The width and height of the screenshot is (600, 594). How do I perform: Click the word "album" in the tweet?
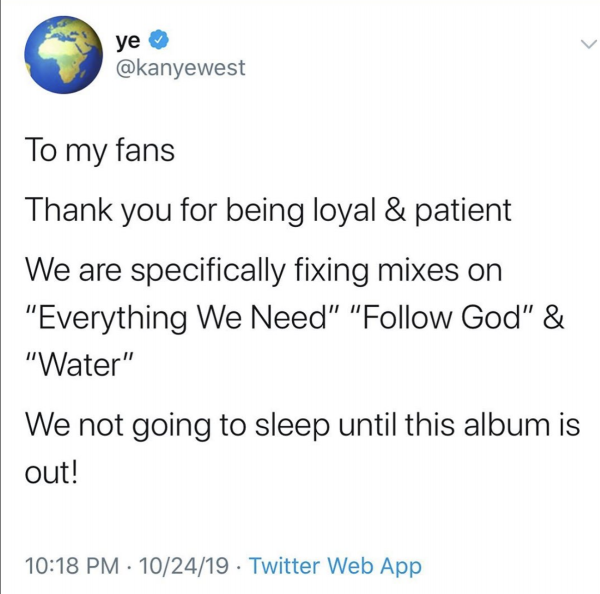[507, 425]
